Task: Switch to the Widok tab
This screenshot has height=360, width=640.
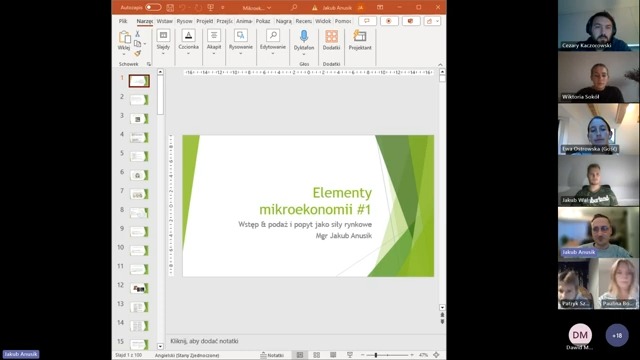Action: tap(323, 21)
